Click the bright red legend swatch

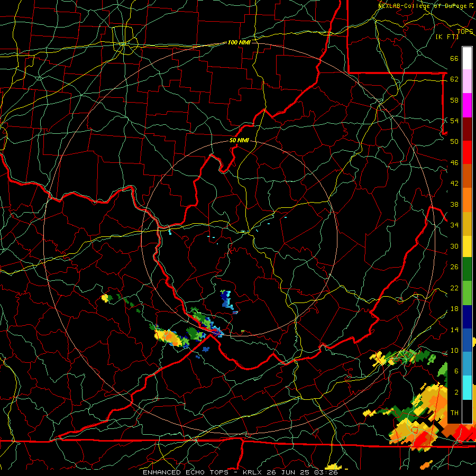coord(467,152)
